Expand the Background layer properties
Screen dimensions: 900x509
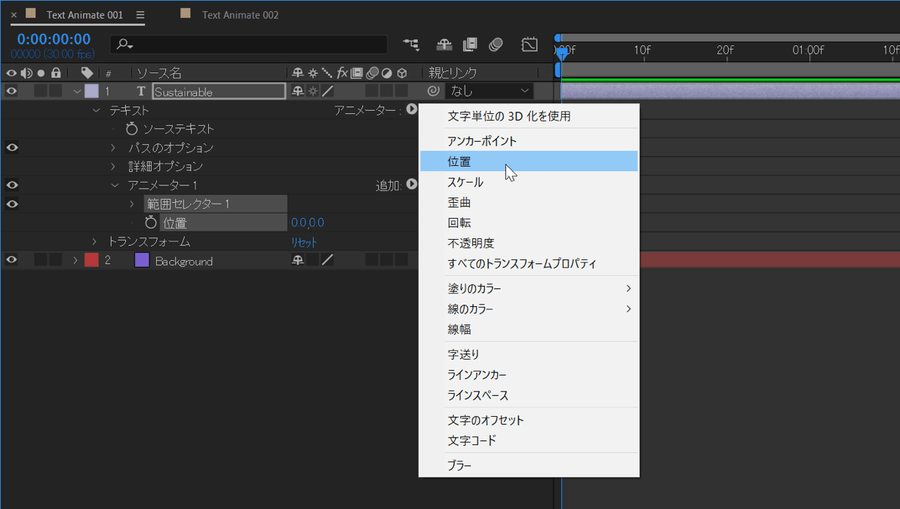pyautogui.click(x=75, y=261)
